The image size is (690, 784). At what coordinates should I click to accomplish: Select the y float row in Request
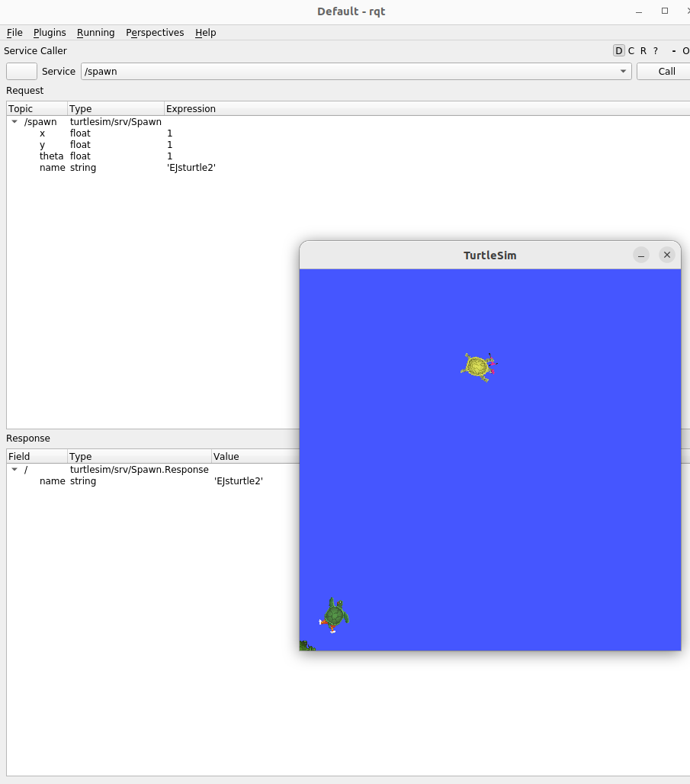pyautogui.click(x=348, y=144)
